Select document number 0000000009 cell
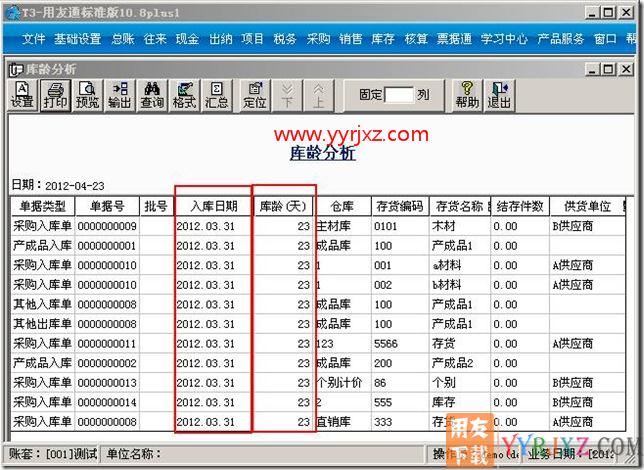644x470 pixels. click(107, 226)
